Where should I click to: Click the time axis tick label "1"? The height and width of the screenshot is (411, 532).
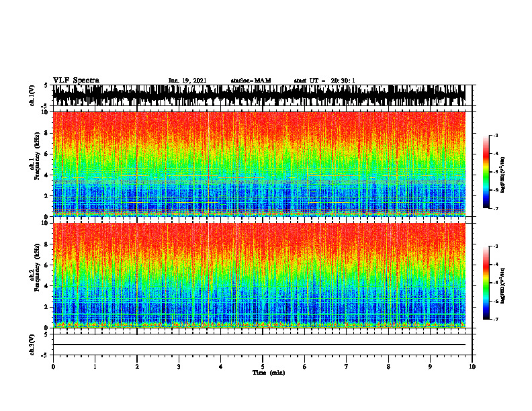coord(95,367)
